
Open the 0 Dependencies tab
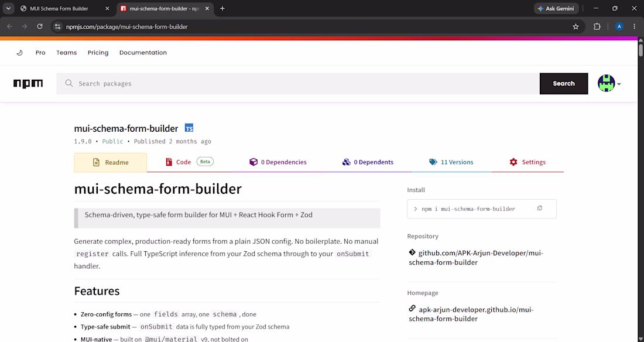click(278, 162)
